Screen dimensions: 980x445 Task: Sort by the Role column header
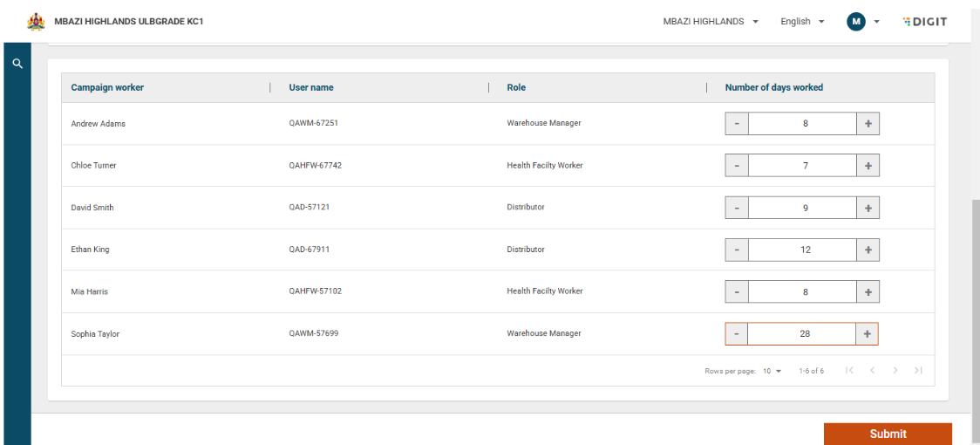point(516,87)
